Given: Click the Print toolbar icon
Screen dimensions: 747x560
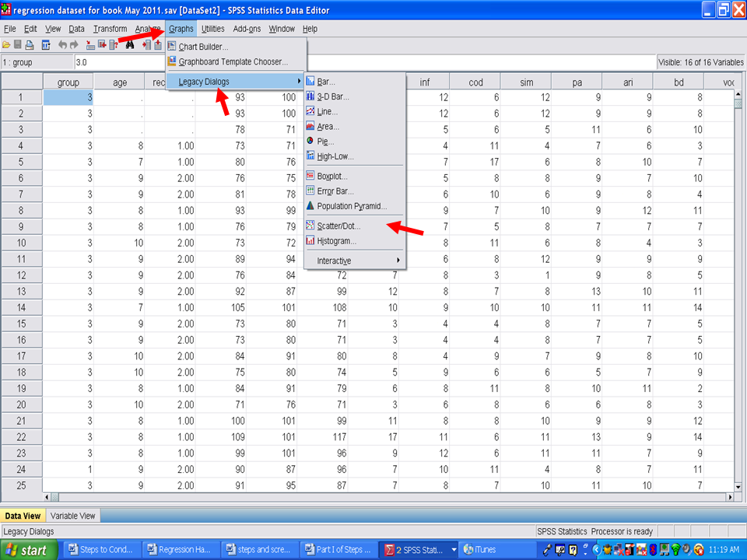Looking at the screenshot, I should pos(30,45).
